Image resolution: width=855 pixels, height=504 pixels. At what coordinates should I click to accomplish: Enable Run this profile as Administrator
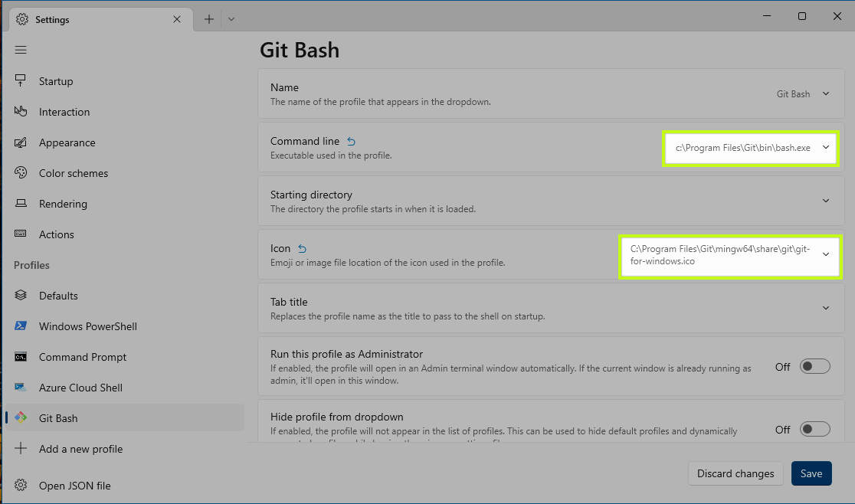814,366
